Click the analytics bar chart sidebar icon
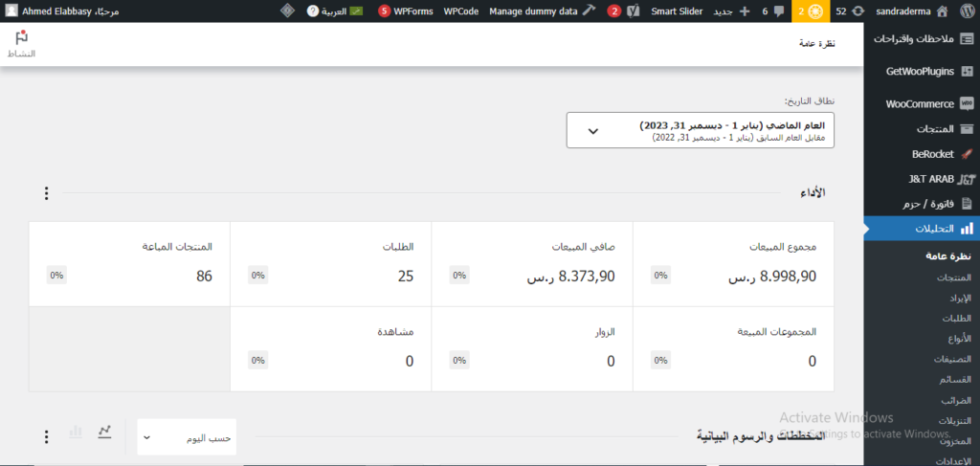Screen dimensions: 980x466 click(x=967, y=229)
